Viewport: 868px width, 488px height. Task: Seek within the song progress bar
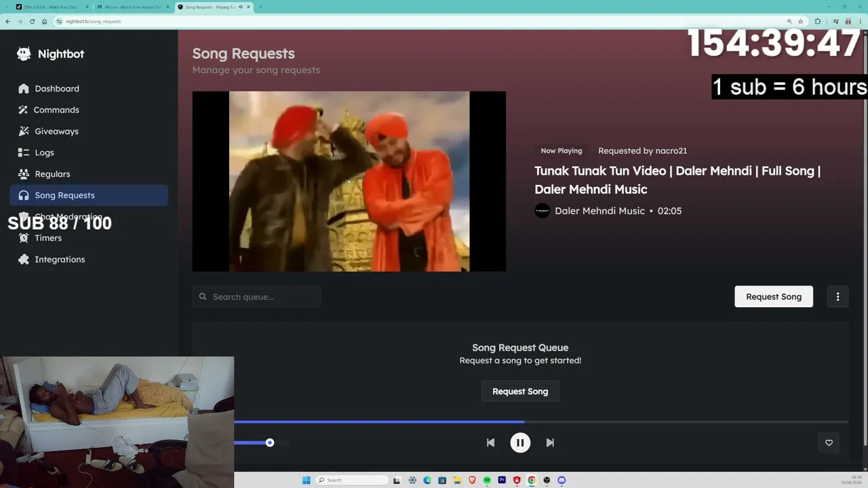[x=541, y=422]
